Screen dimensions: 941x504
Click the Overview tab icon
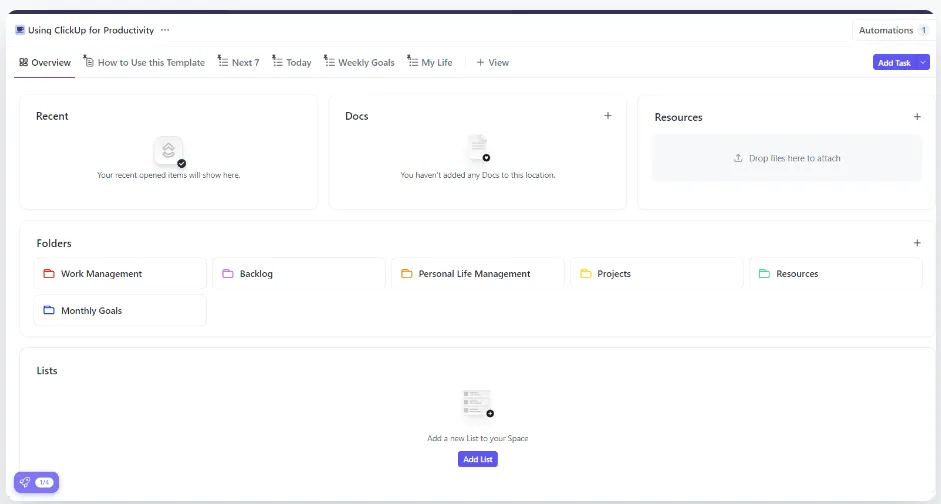[23, 62]
